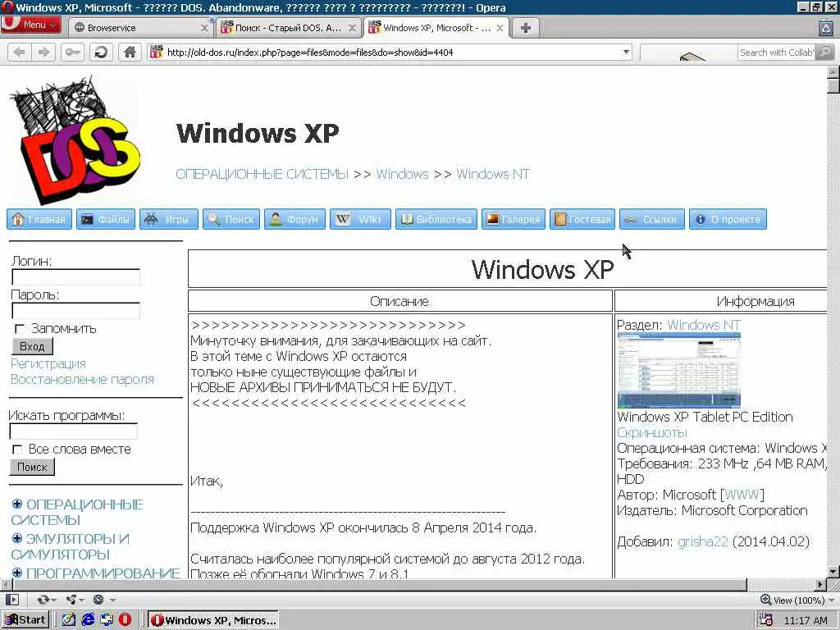Open the Windows XP Tablet PC screenshot thumbnail
840x630 pixels.
(x=678, y=370)
